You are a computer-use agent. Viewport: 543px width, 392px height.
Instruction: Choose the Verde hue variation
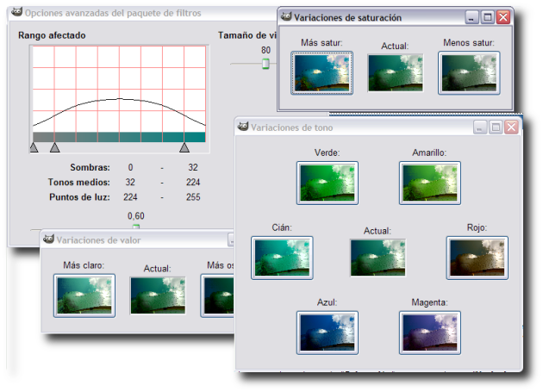[x=327, y=184]
